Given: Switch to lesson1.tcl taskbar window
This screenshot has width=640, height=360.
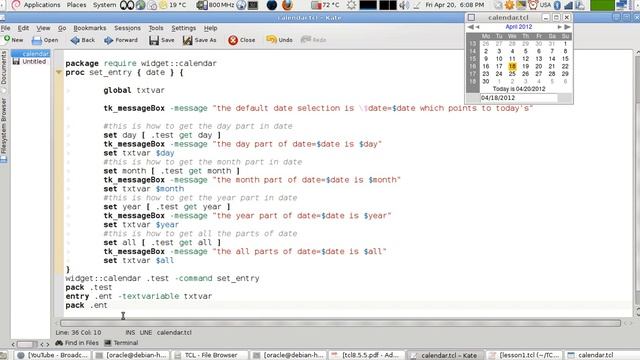Looking at the screenshot, I should point(524,356).
